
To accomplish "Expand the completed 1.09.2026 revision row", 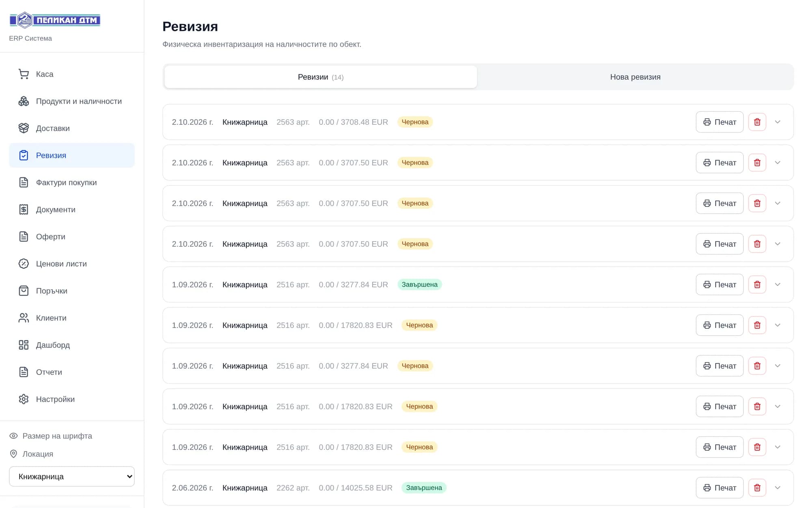I will point(777,284).
